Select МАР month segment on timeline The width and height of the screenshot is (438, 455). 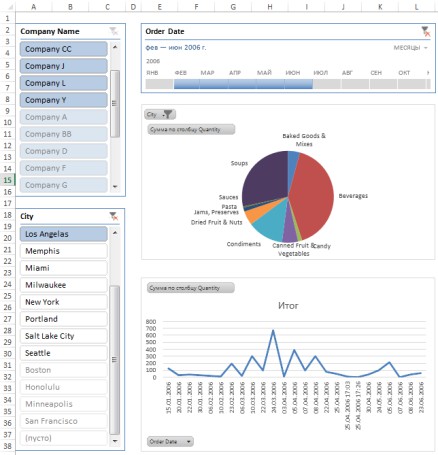point(214,84)
